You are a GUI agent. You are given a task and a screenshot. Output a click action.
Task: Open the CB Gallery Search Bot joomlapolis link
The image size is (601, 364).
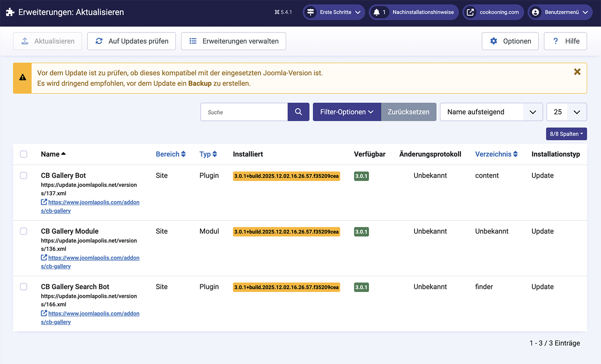click(x=93, y=314)
